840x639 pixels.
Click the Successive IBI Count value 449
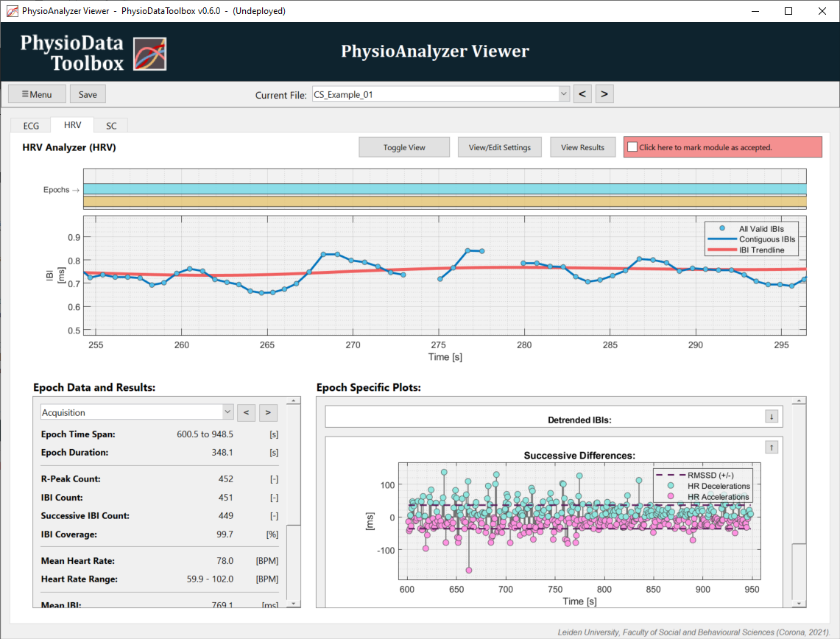tap(225, 515)
